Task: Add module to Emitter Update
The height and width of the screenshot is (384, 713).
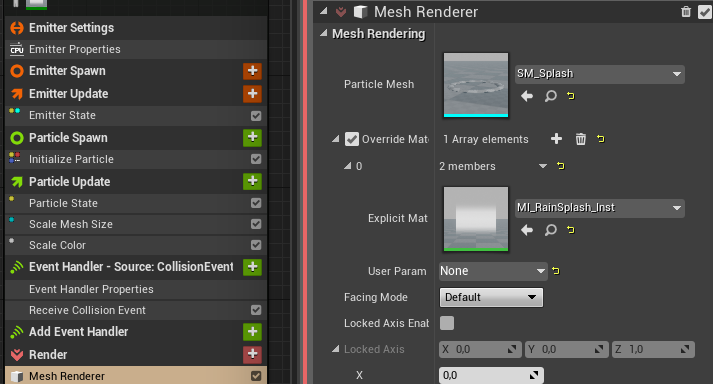Action: click(252, 94)
